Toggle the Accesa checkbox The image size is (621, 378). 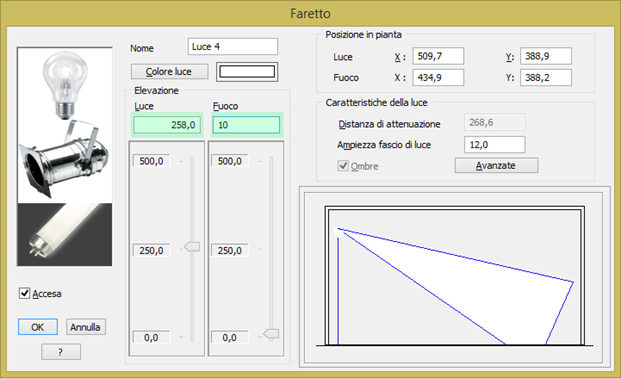tap(25, 293)
